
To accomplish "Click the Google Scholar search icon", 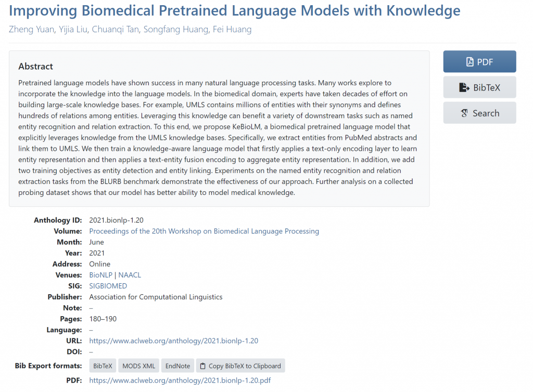I will [465, 113].
